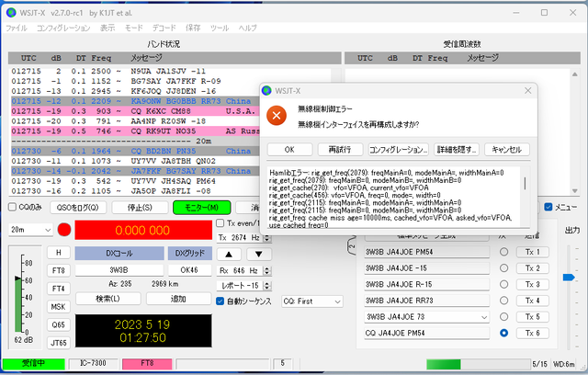Click up arrow button under Tx frequency
The image size is (588, 375).
[229, 255]
